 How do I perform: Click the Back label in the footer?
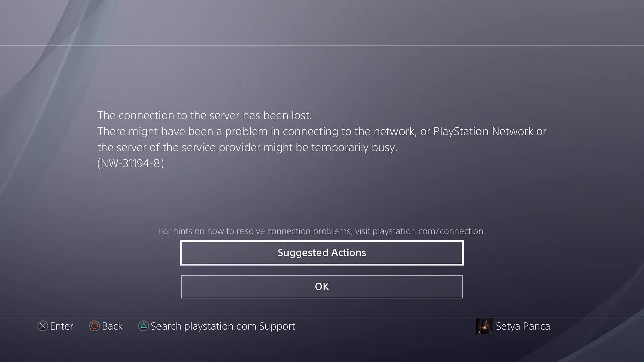click(112, 326)
